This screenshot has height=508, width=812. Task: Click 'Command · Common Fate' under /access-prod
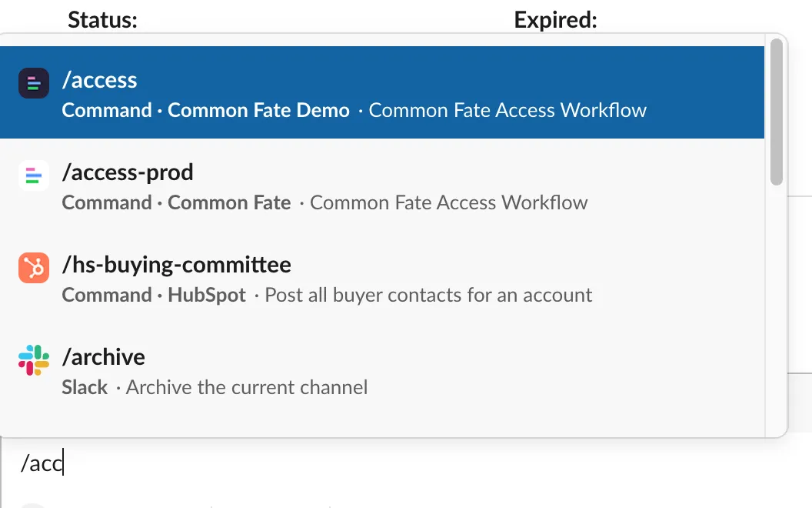click(176, 202)
